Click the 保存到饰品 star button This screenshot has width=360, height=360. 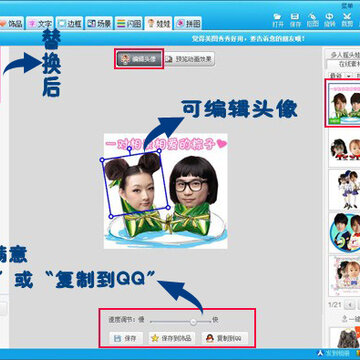pos(172,338)
